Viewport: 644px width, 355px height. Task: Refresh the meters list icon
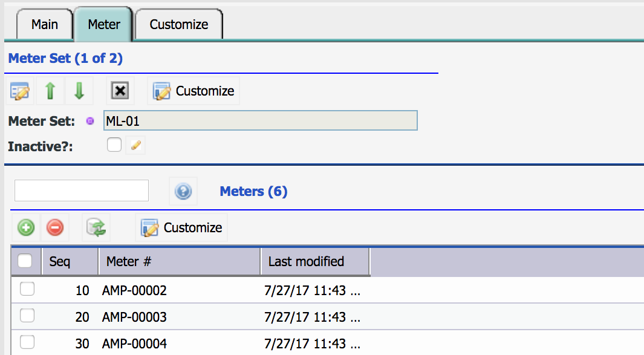[96, 227]
